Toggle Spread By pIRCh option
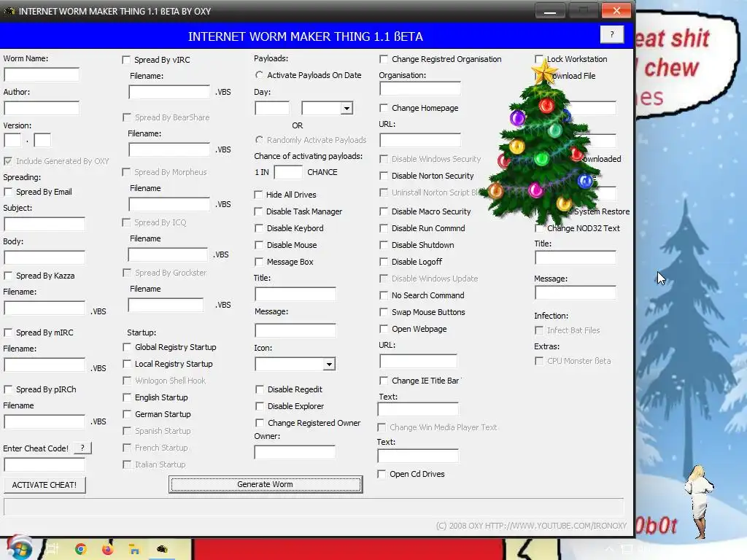747x560 pixels. [x=8, y=389]
